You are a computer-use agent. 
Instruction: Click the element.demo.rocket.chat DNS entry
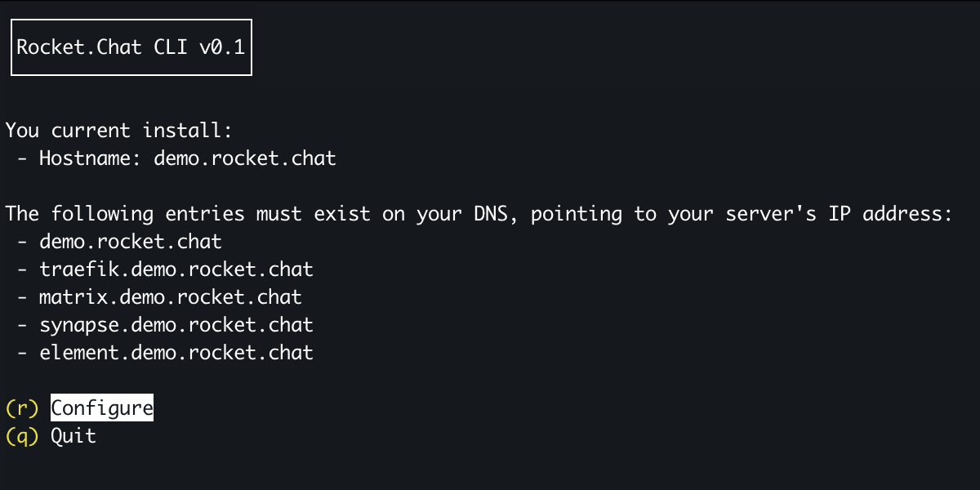(176, 352)
